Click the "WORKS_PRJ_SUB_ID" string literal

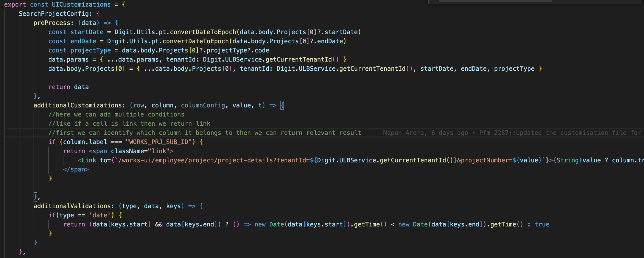(158, 142)
